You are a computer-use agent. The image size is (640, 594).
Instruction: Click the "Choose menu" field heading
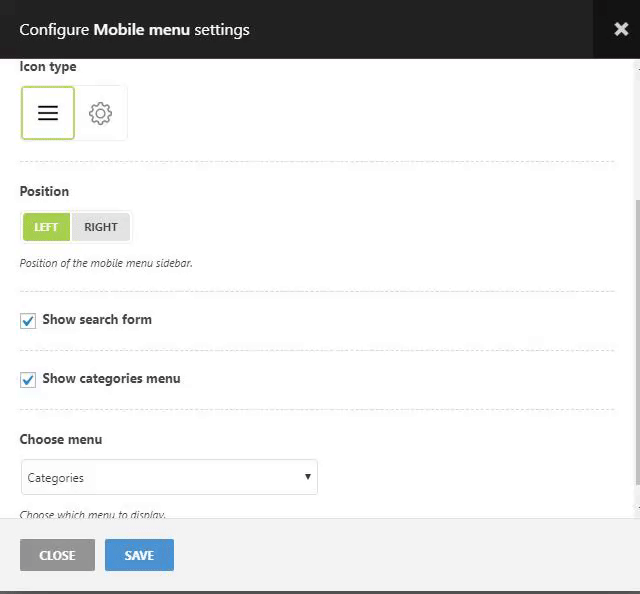(61, 439)
